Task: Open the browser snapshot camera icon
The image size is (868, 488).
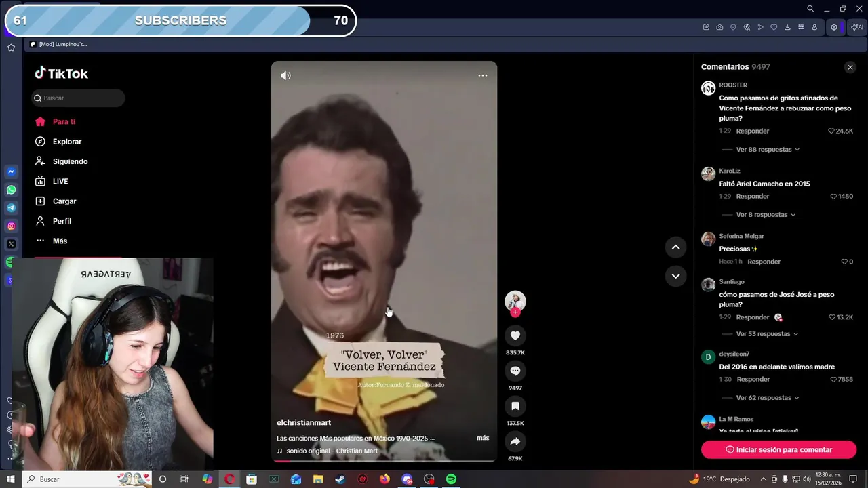Action: [x=719, y=27]
